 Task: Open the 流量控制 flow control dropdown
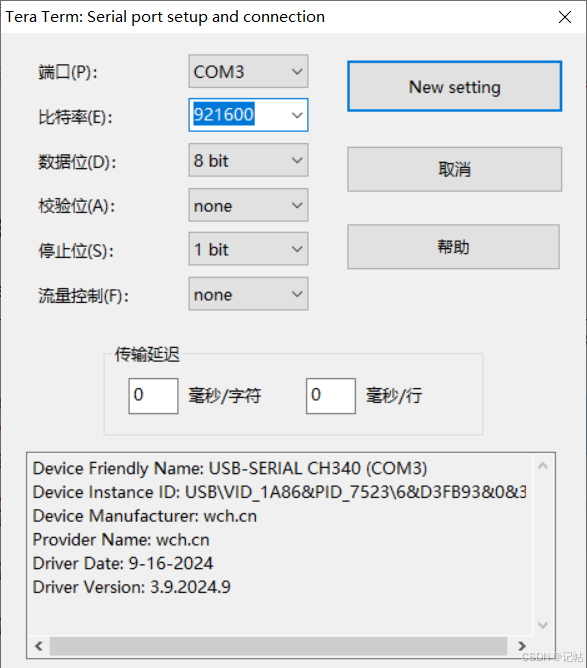248,294
